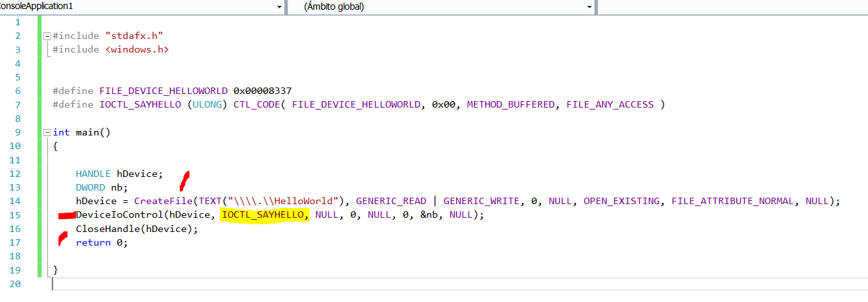Viewport: 868px width, 302px height.
Task: Click the OPEN_EXISTING parameter
Action: (621, 201)
